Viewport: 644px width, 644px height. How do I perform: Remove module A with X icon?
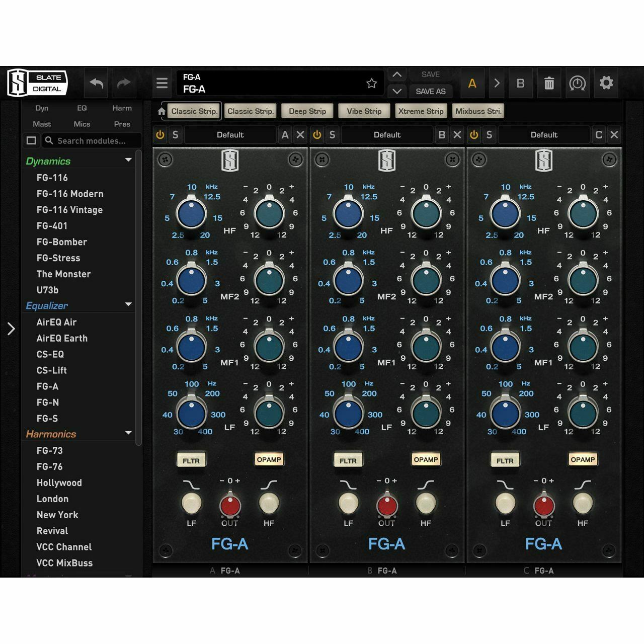[300, 135]
